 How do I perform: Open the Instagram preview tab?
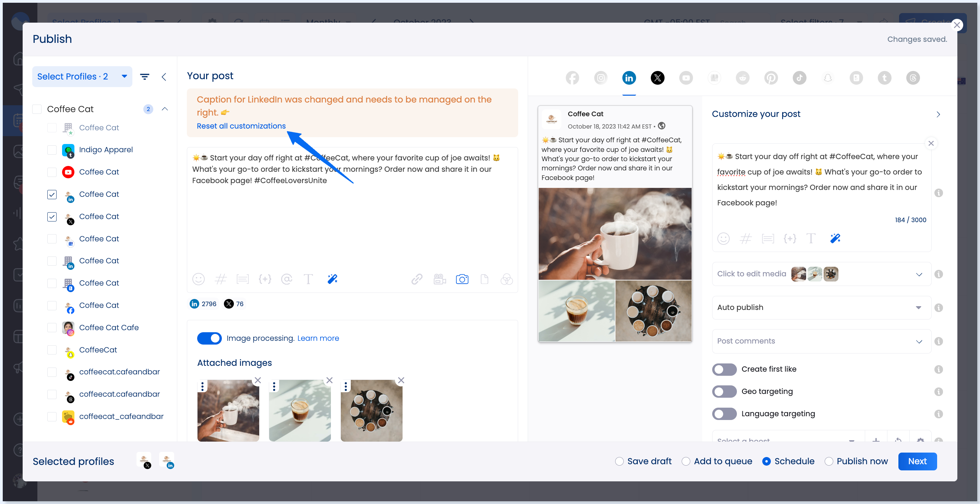point(601,78)
